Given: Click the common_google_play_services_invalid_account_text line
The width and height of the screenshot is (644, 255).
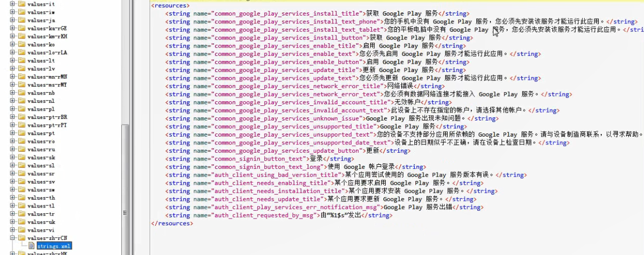Looking at the screenshot, I should click(361, 111).
